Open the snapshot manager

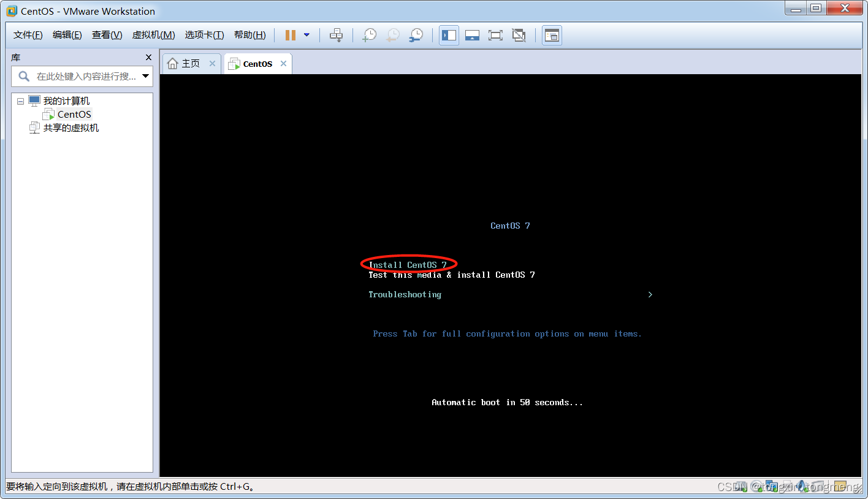pos(416,35)
